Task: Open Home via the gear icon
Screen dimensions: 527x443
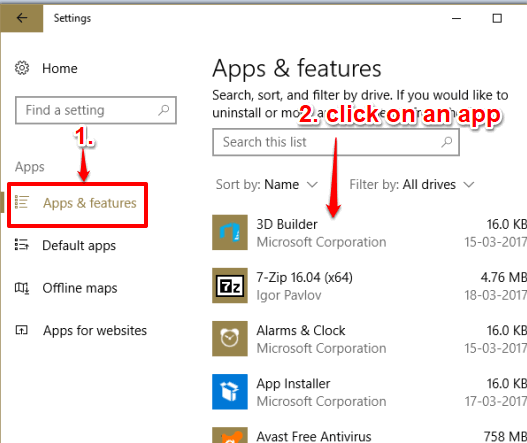Action: (22, 68)
